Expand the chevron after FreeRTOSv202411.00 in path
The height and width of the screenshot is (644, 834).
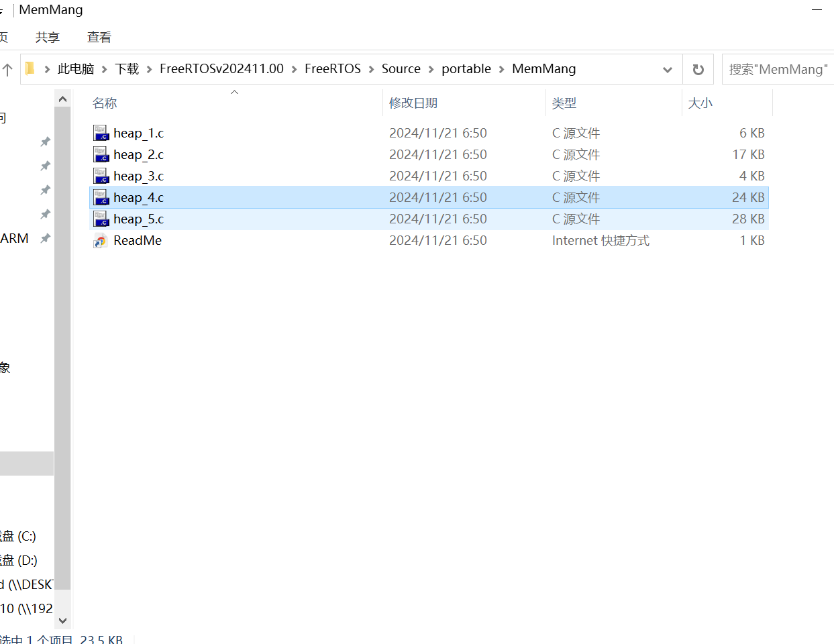tap(294, 69)
